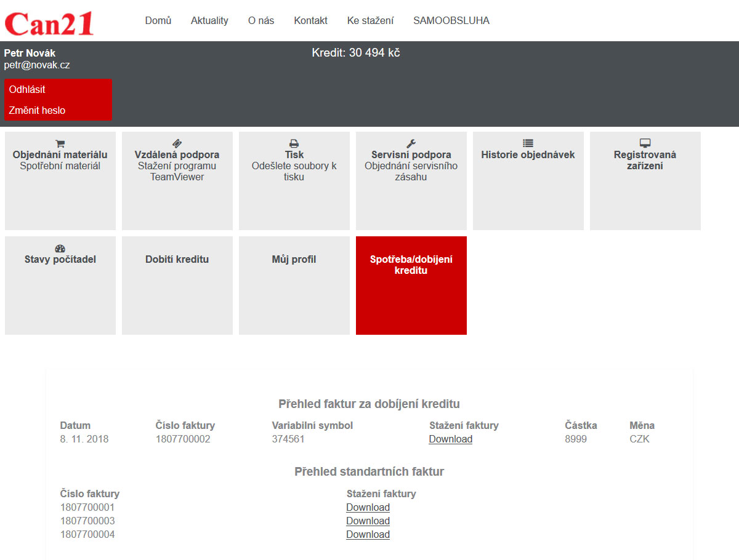Screen dimensions: 739x560
Task: Select SAMOOBSLUHA in the navigation bar
Action: 451,20
